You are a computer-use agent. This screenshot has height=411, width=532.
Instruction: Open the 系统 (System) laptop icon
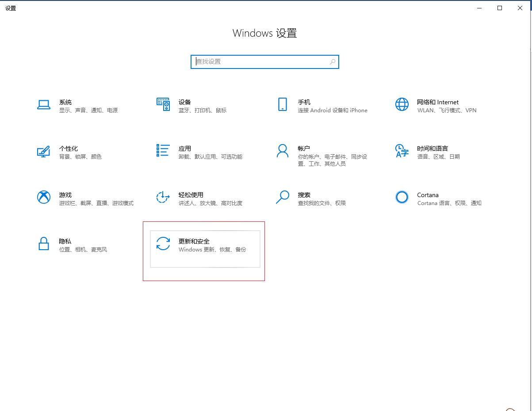pos(44,105)
